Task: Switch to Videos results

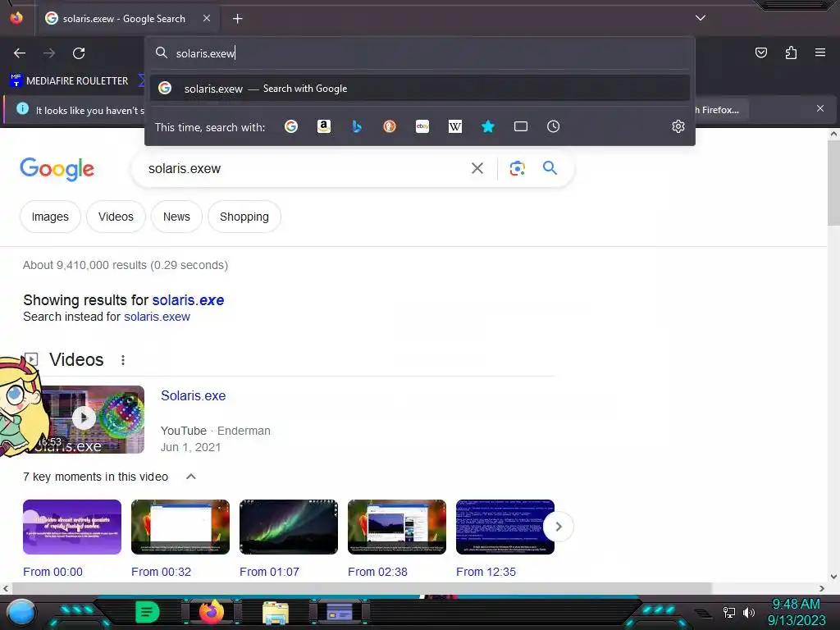Action: point(116,217)
